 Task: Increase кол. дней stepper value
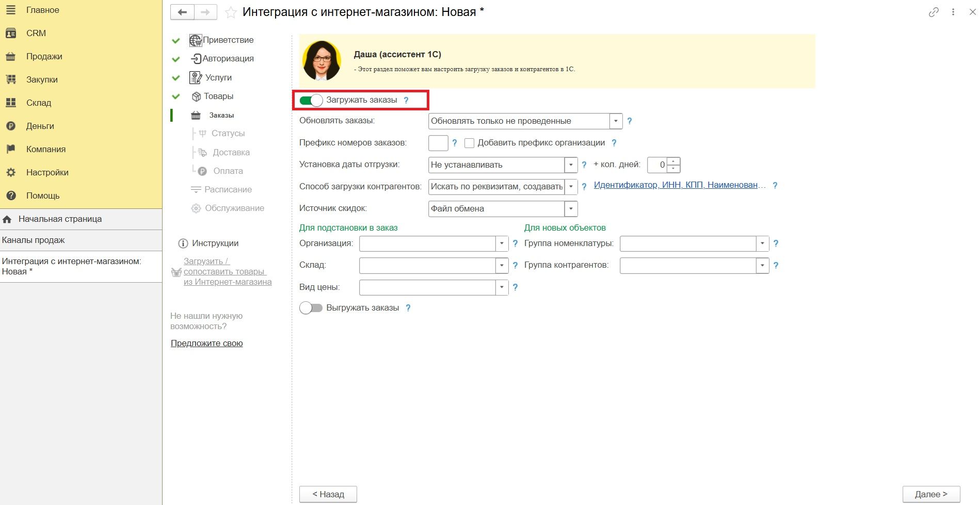pyautogui.click(x=673, y=161)
